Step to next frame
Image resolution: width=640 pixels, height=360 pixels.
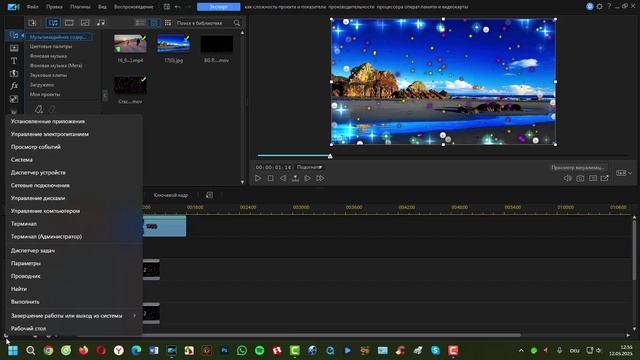click(307, 178)
